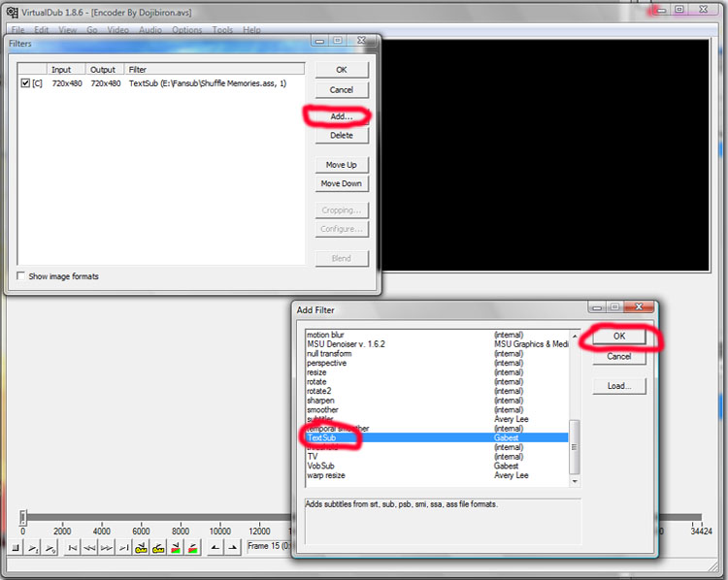Click the Stop playback icon
Viewport: 728px width, 580px height.
16,548
